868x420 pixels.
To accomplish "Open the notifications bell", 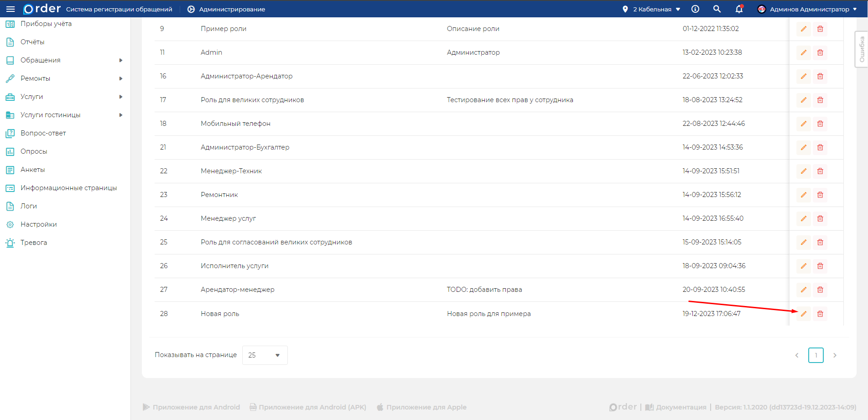I will [739, 9].
